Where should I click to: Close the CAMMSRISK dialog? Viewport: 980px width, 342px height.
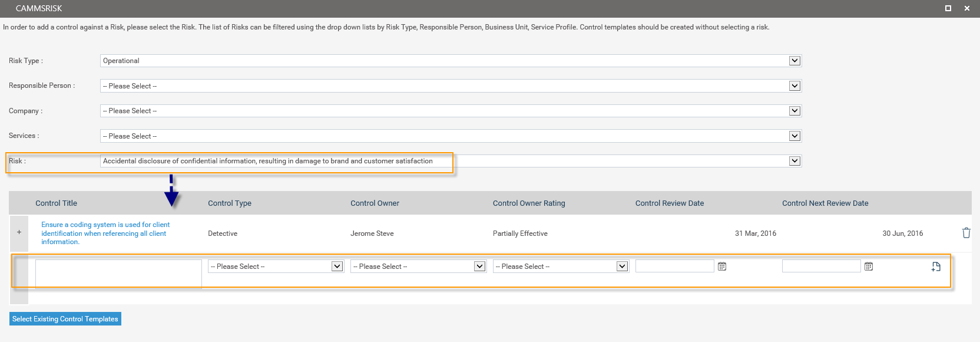tap(967, 8)
